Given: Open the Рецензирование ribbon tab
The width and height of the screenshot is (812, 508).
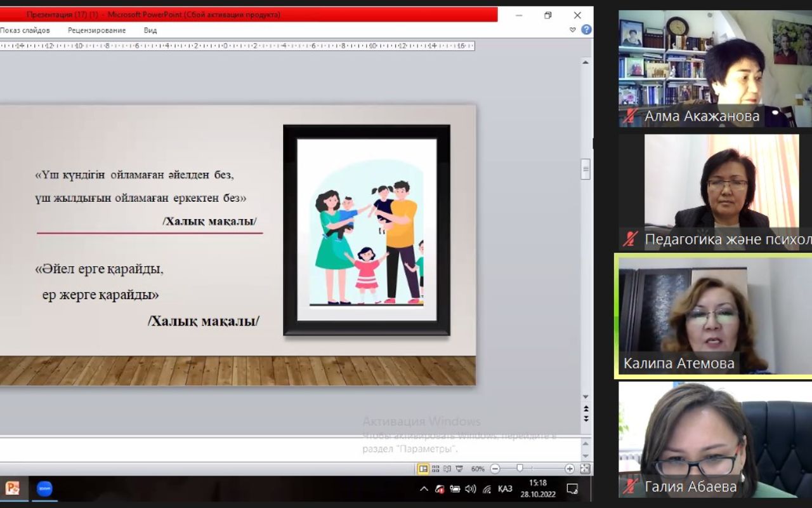Looking at the screenshot, I should [x=96, y=30].
